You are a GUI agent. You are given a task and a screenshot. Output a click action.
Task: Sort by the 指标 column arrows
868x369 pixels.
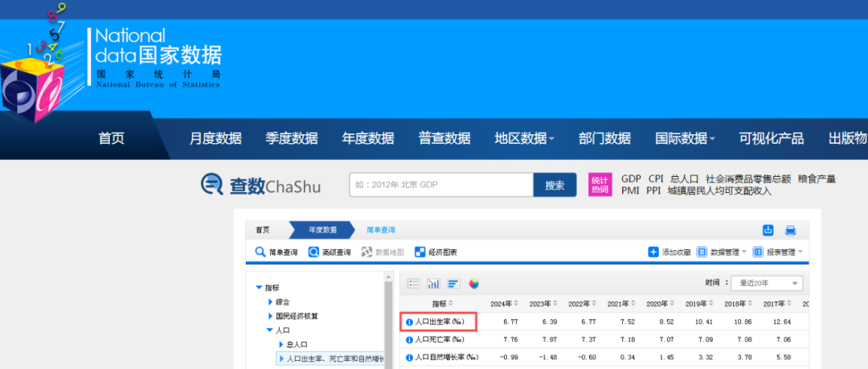(450, 304)
